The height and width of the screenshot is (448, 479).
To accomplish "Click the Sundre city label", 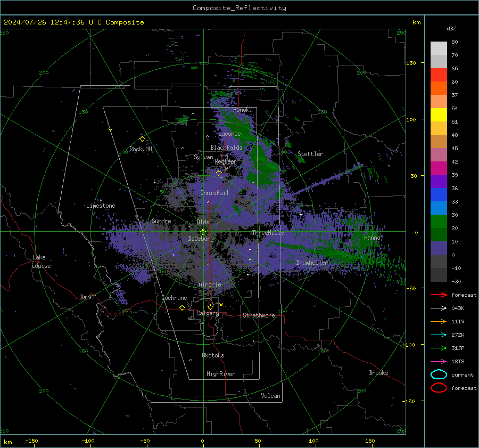I will [x=161, y=221].
